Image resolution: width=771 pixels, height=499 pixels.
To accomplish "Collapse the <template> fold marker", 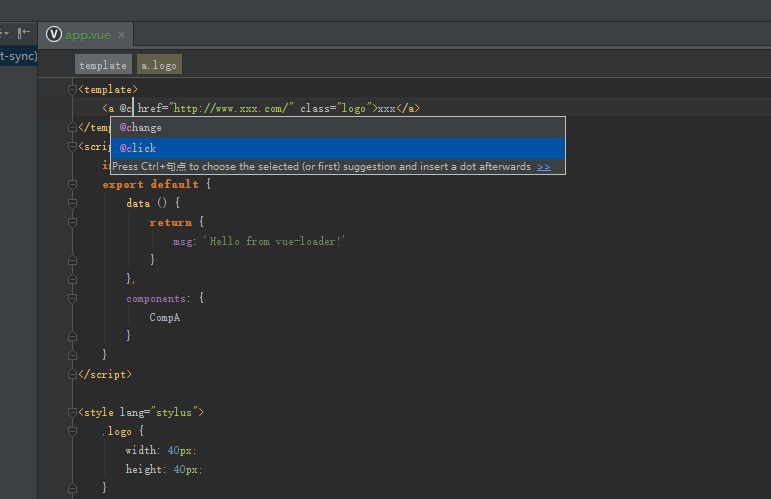I will 72,89.
